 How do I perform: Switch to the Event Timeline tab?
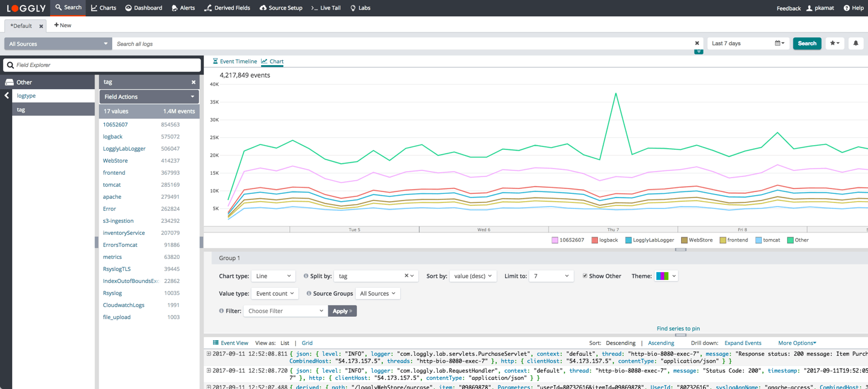coord(234,61)
